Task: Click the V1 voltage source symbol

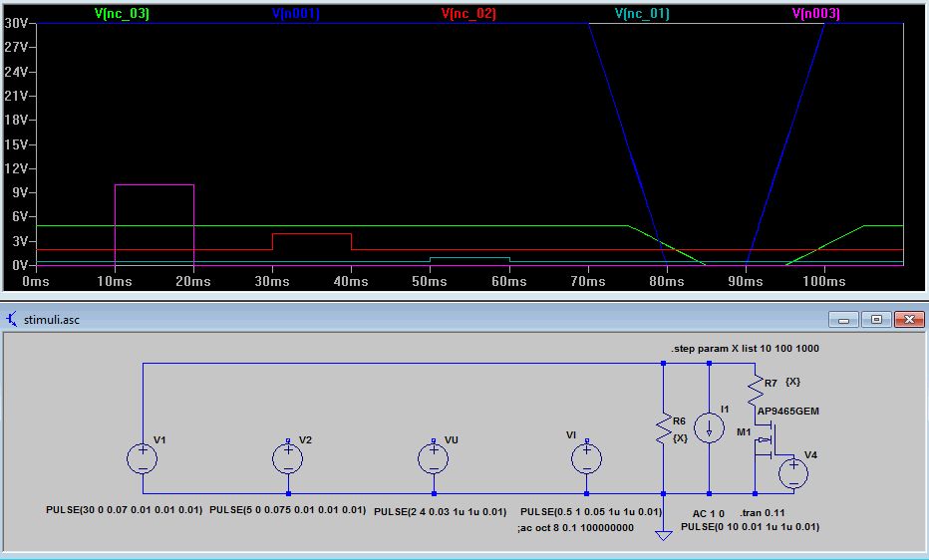Action: pyautogui.click(x=143, y=458)
